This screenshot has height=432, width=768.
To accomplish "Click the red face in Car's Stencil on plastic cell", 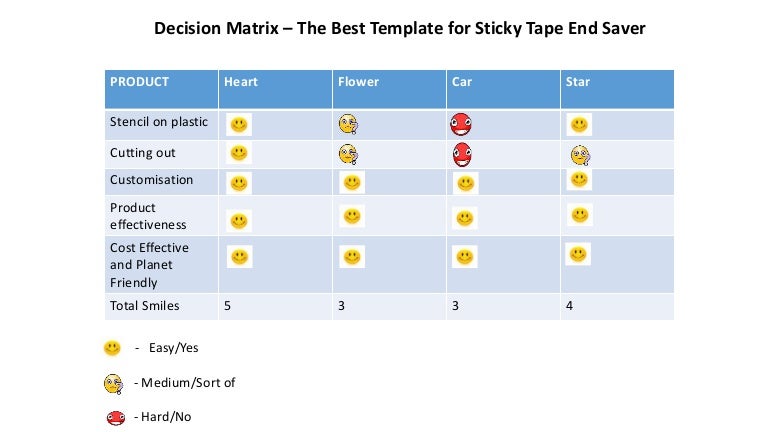I will pos(461,125).
